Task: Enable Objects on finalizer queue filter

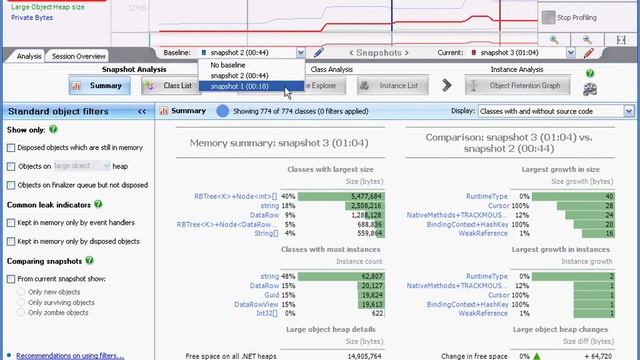Action: point(11,185)
